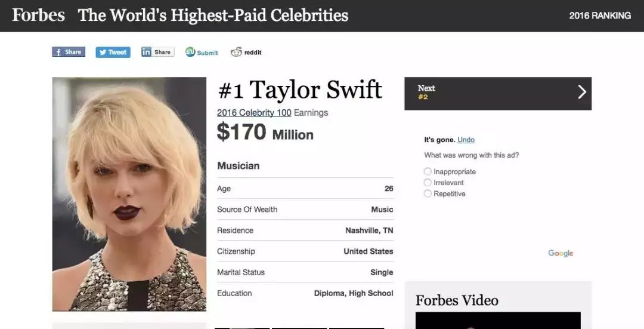Click the $170 Million earnings figure
The image size is (644, 329).
[265, 133]
